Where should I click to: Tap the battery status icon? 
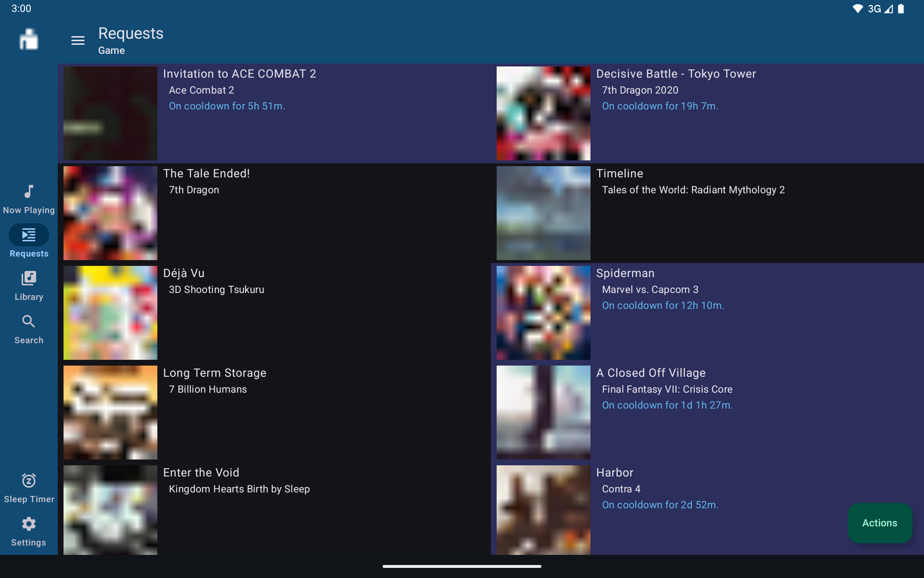click(x=901, y=9)
